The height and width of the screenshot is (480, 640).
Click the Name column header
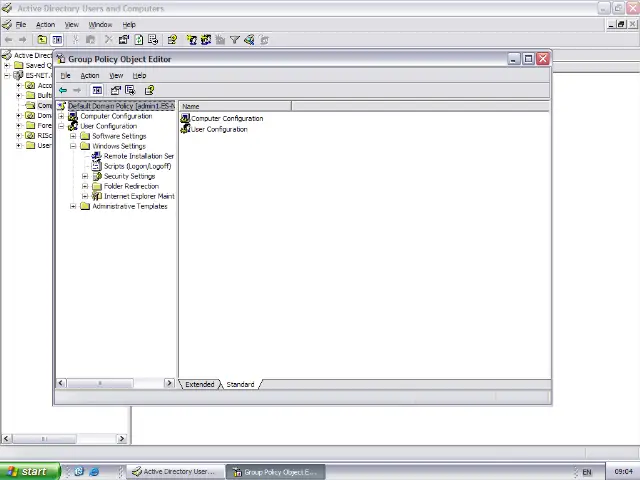[x=235, y=106]
